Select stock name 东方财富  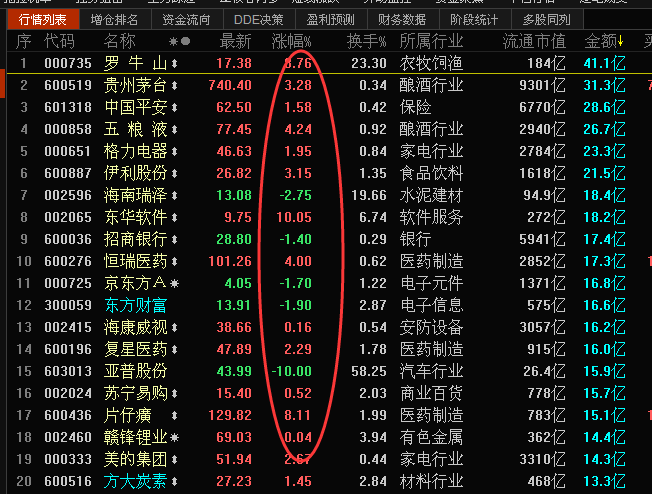(x=136, y=306)
